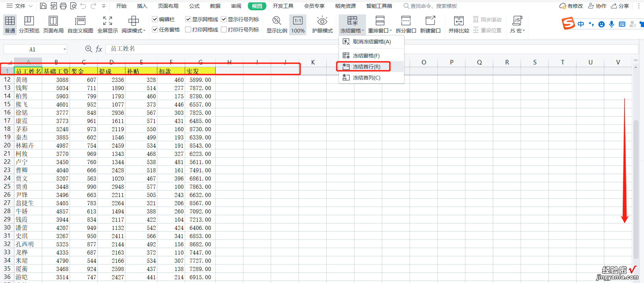Viewport: 644px width, 283px height.
Task: Click the Sogou emoji face icon
Action: (601, 24)
